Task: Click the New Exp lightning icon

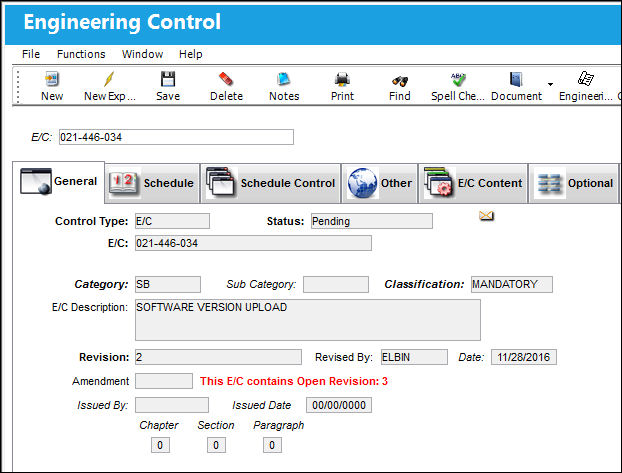Action: (109, 79)
